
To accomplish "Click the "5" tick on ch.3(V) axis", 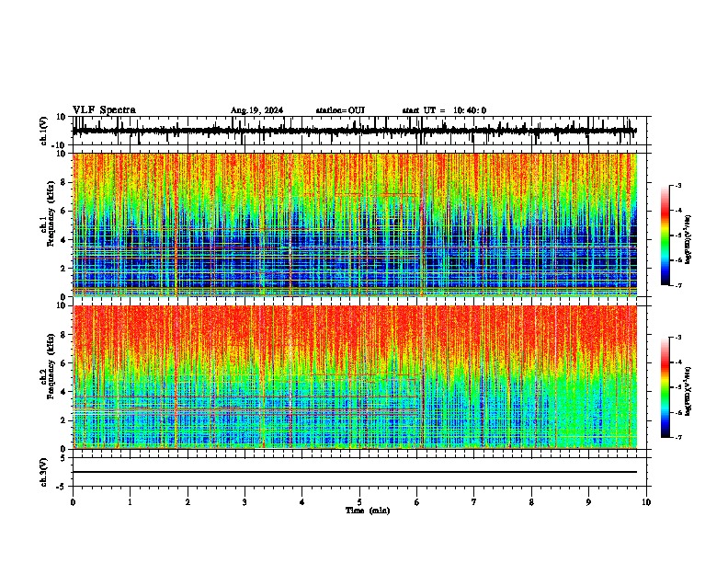I will (x=63, y=458).
